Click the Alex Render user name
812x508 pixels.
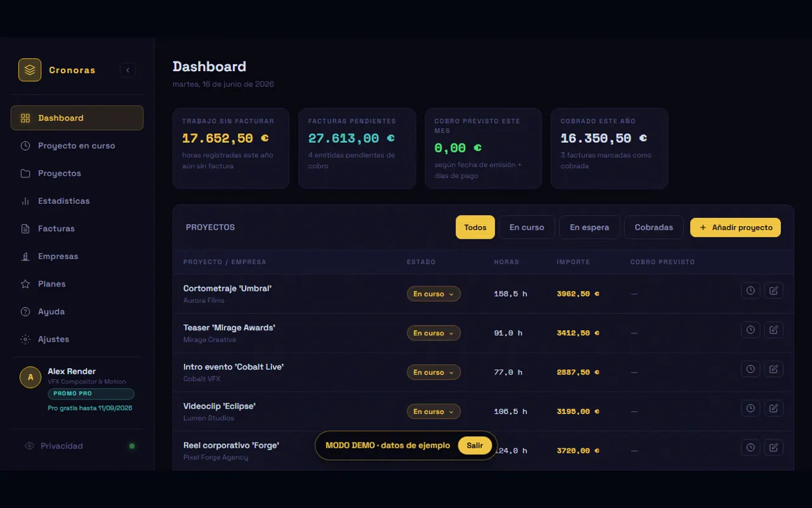click(72, 371)
